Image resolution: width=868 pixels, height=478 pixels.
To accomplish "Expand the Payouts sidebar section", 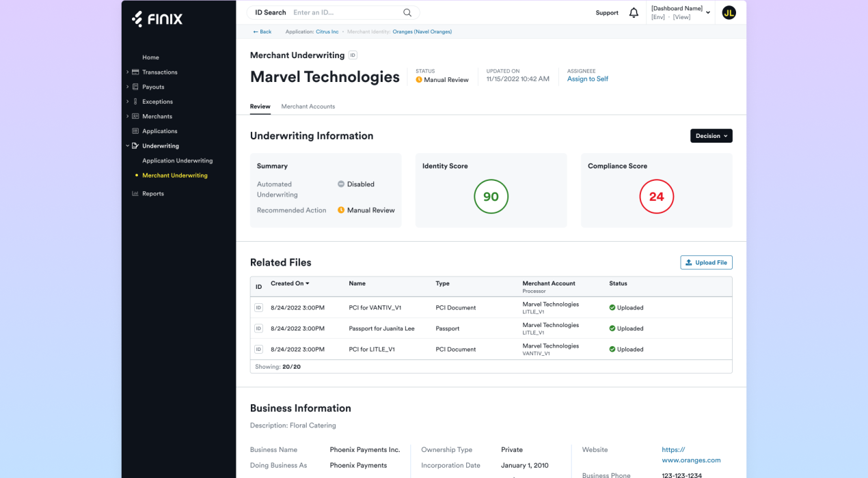I will pyautogui.click(x=128, y=87).
